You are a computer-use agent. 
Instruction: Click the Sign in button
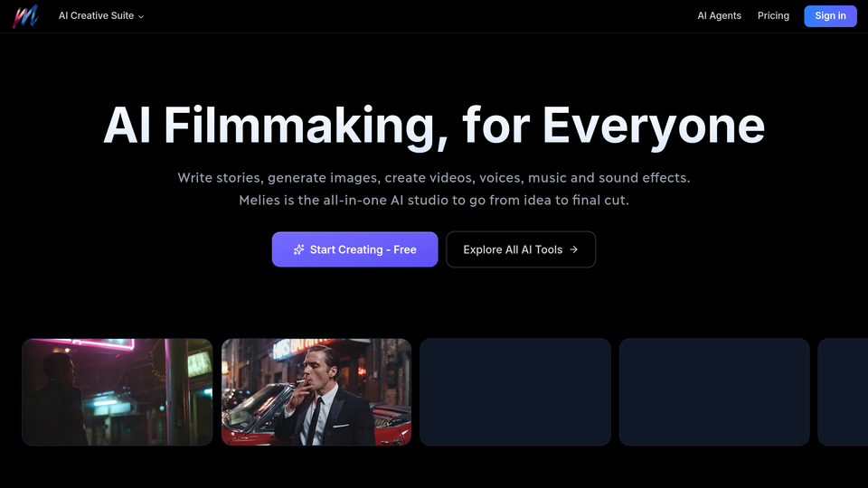tap(830, 16)
